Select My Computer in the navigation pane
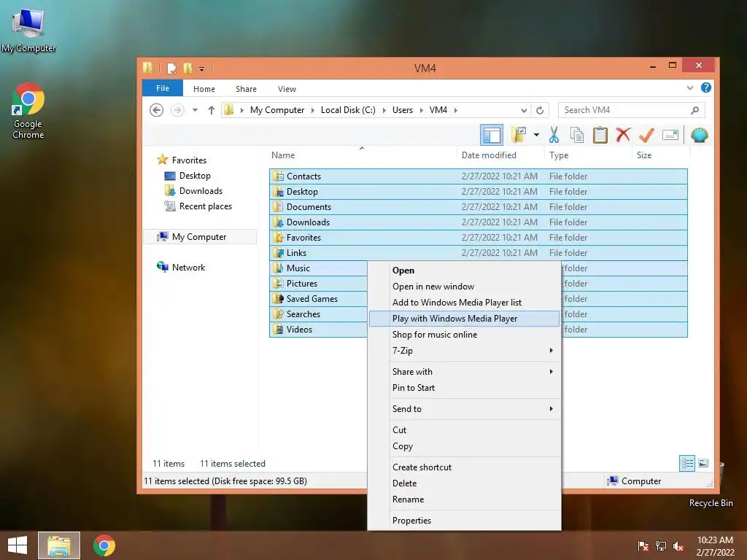 point(199,237)
